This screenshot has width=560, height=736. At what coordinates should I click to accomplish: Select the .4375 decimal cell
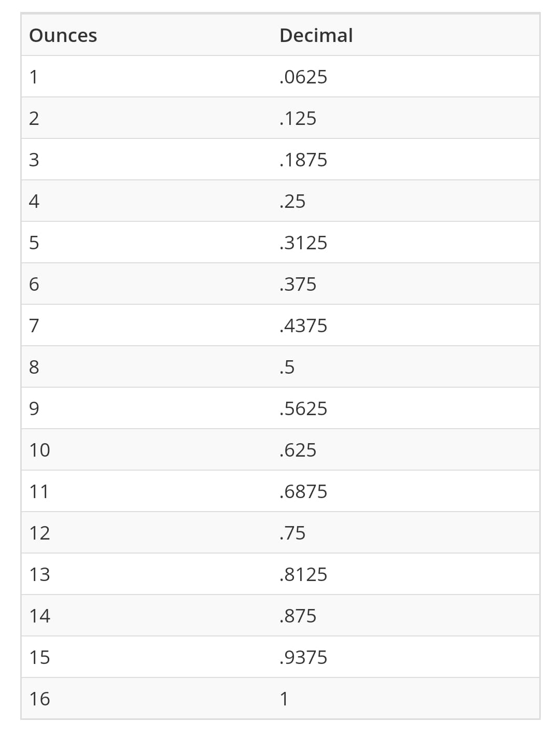(x=303, y=325)
